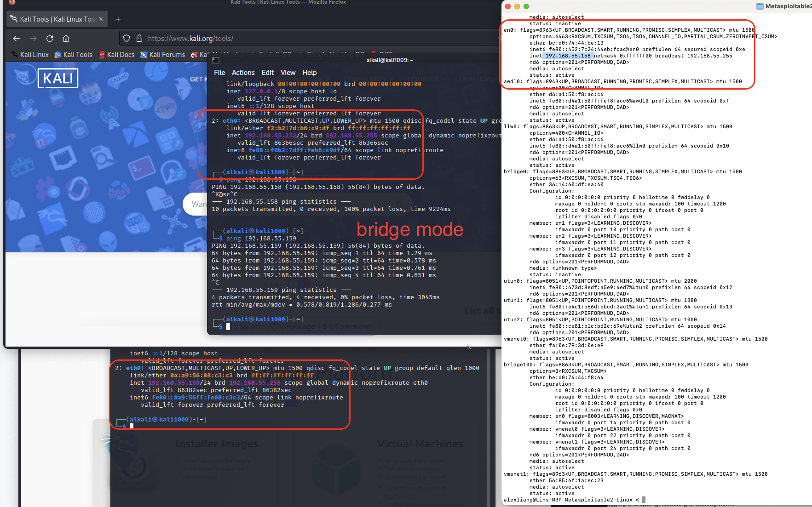
Task: Click the KALI logo in the site header
Action: coord(58,78)
